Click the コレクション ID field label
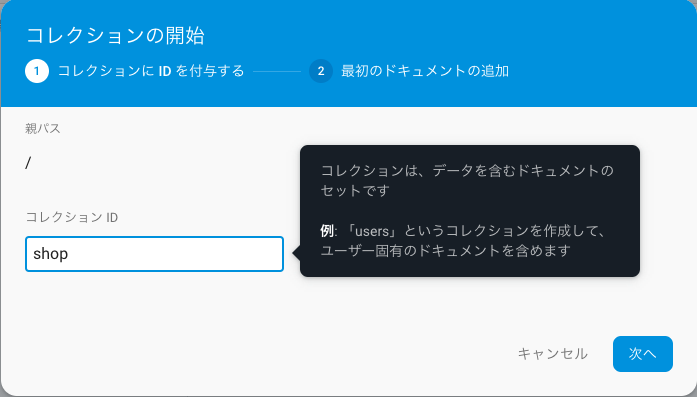Image resolution: width=697 pixels, height=397 pixels. point(72,217)
